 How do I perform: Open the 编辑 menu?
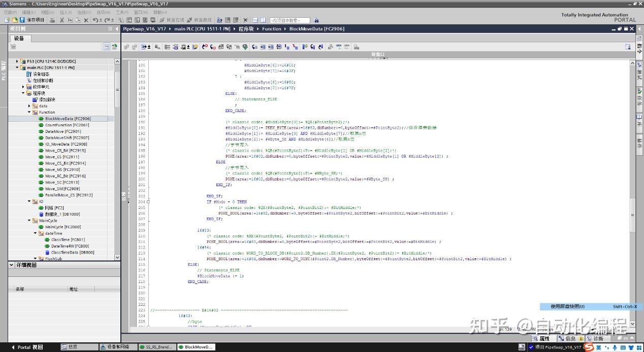(28, 12)
